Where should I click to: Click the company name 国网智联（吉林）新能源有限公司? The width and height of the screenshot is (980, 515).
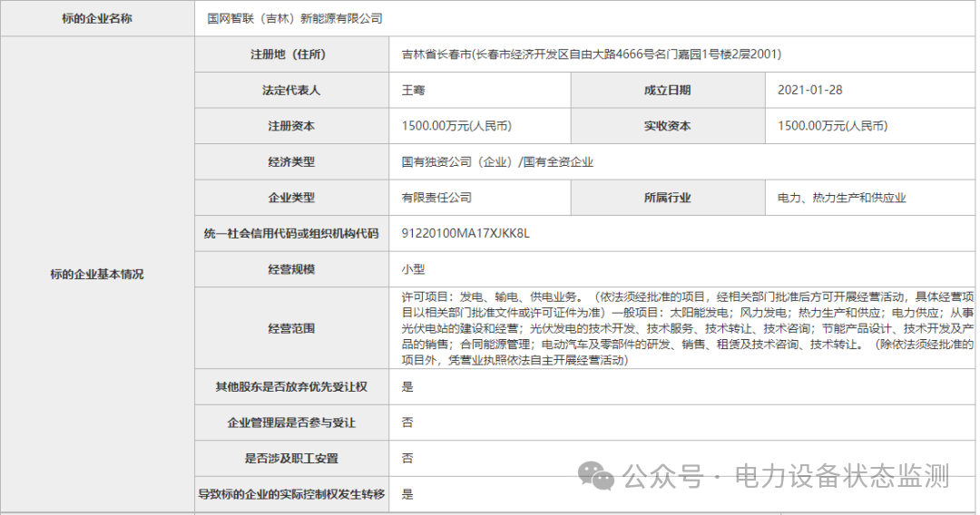(x=295, y=18)
